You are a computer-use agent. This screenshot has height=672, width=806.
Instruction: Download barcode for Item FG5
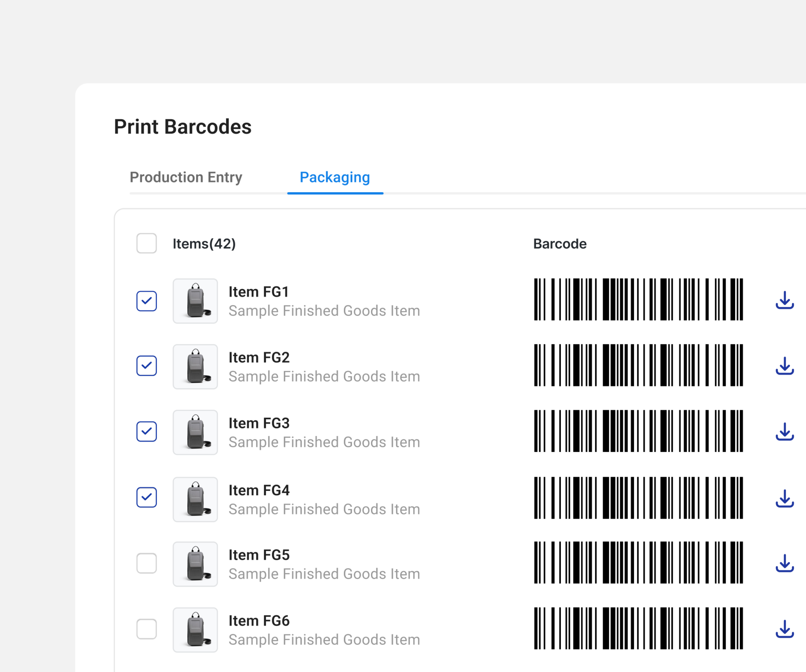coord(784,563)
